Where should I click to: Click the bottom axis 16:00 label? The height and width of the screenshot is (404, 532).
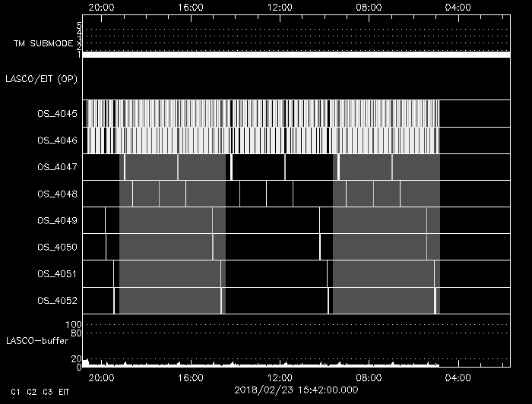pyautogui.click(x=191, y=378)
